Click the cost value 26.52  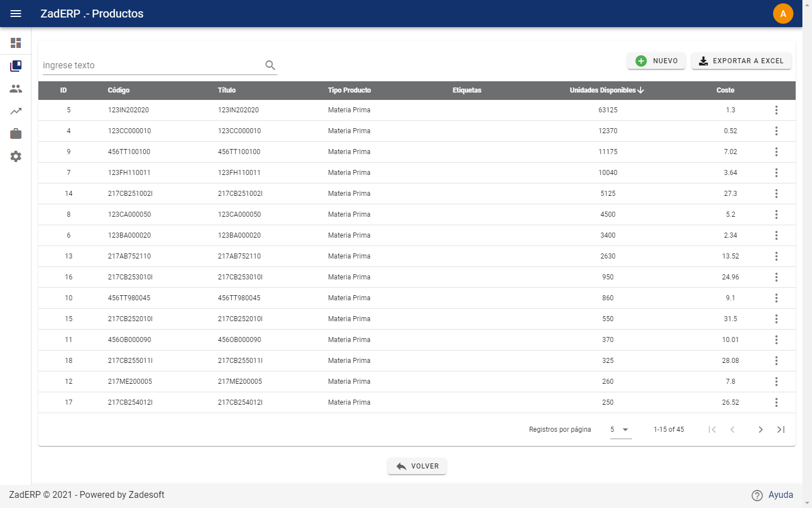(730, 402)
